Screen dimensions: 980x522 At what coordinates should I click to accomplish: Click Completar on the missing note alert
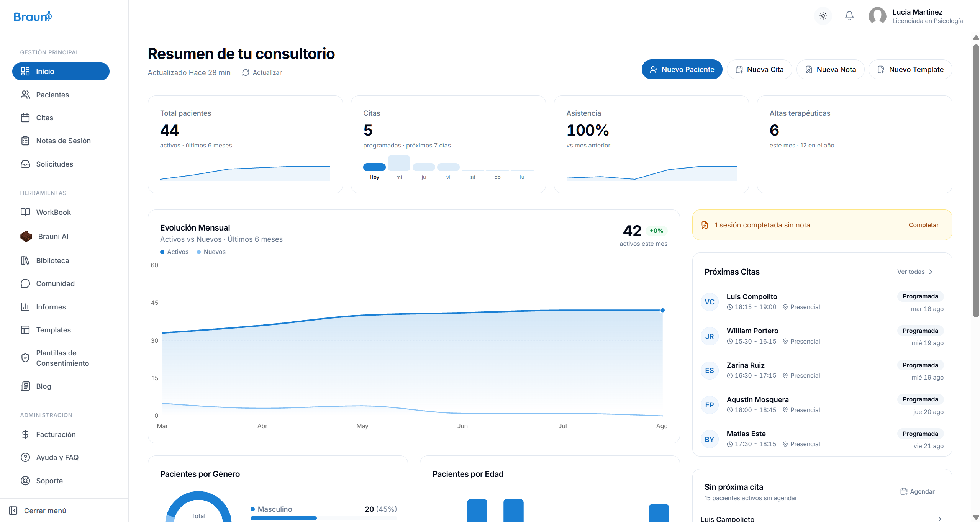coord(923,225)
